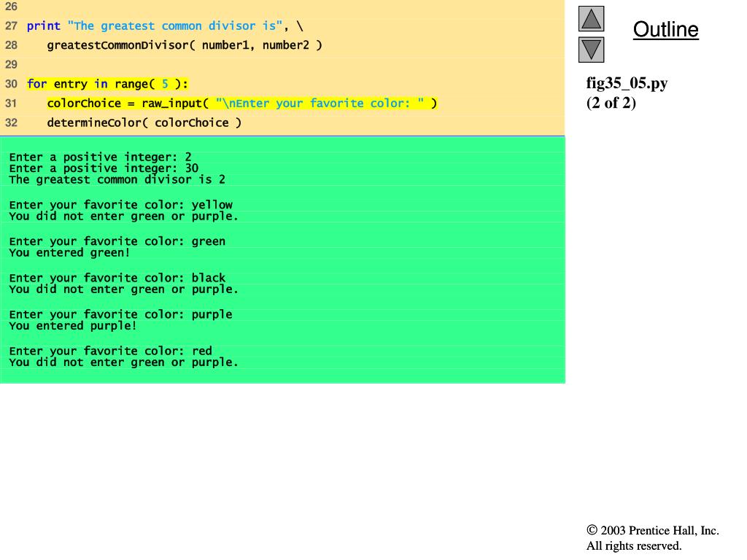Click output "The greatest common divisor is 2"
Screen dimensions: 747x560
point(117,179)
